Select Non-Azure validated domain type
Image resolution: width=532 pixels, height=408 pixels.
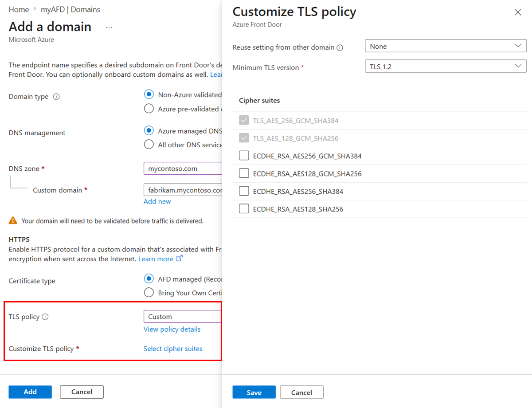(x=149, y=94)
